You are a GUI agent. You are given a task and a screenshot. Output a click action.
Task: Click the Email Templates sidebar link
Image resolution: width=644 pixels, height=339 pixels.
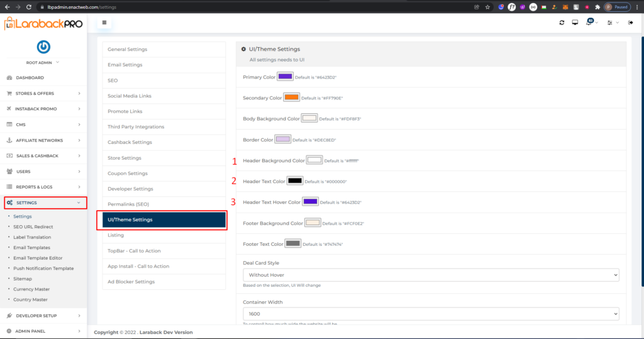coord(31,248)
